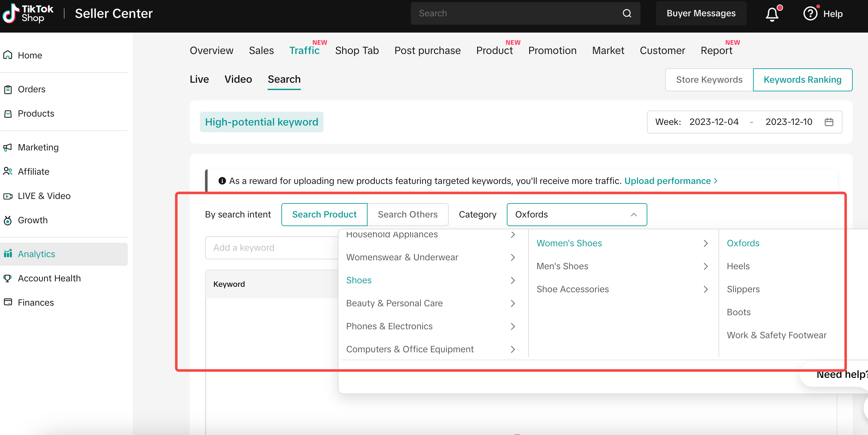Click the search magnifier icon
Viewport: 868px width, 435px height.
(627, 13)
